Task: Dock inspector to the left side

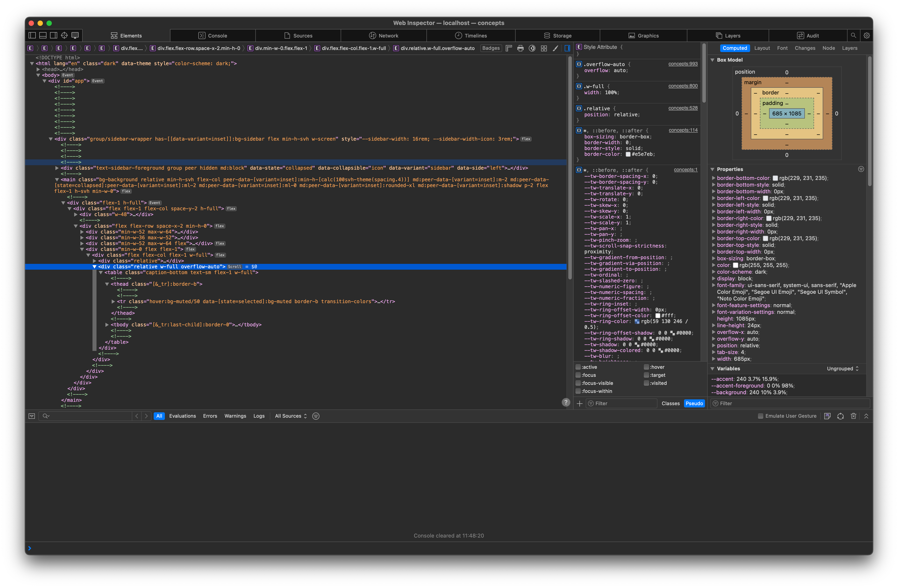Action: pos(32,35)
